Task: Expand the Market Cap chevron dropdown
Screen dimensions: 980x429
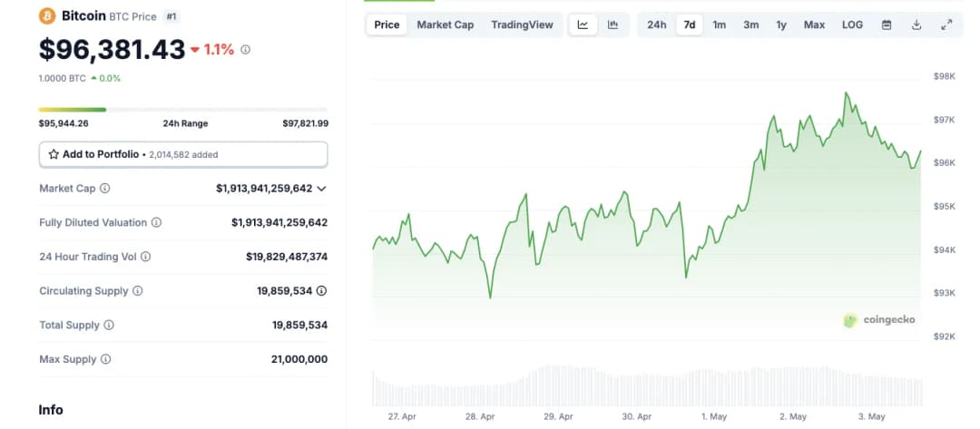Action: pos(321,189)
